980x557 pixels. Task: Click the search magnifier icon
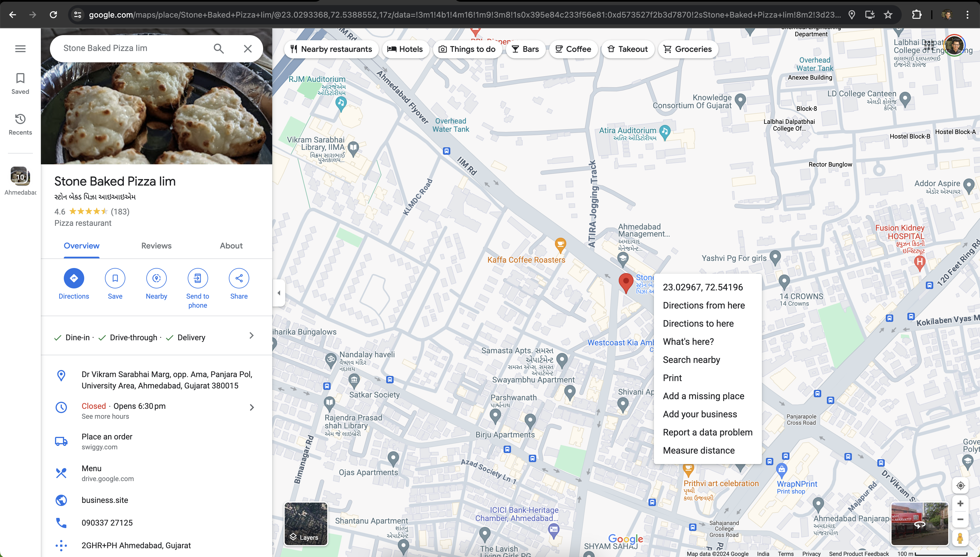[x=219, y=48]
